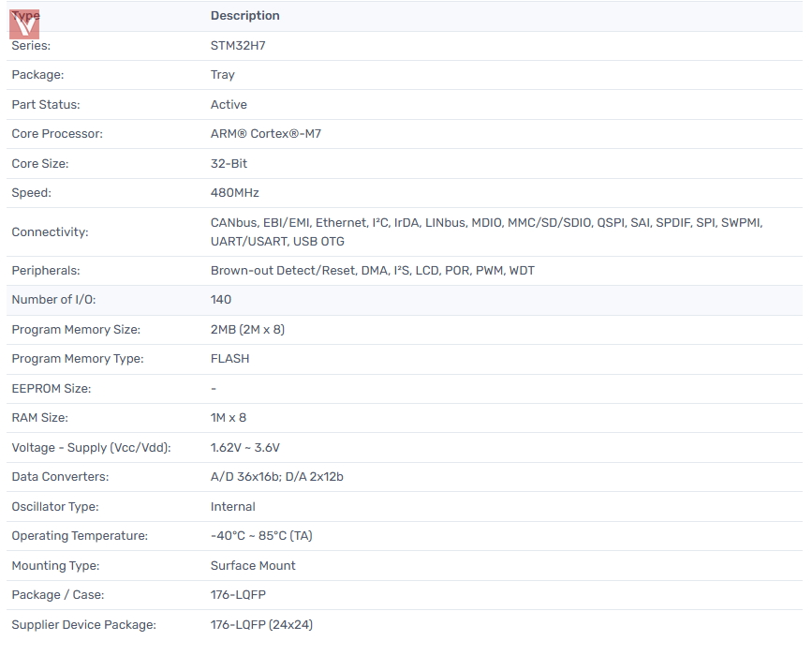Click the Tray package value

click(x=223, y=75)
